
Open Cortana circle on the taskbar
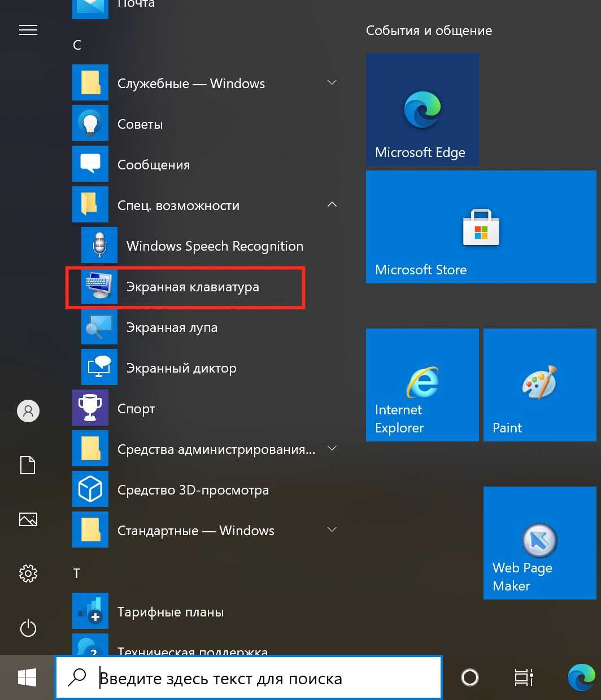[470, 677]
